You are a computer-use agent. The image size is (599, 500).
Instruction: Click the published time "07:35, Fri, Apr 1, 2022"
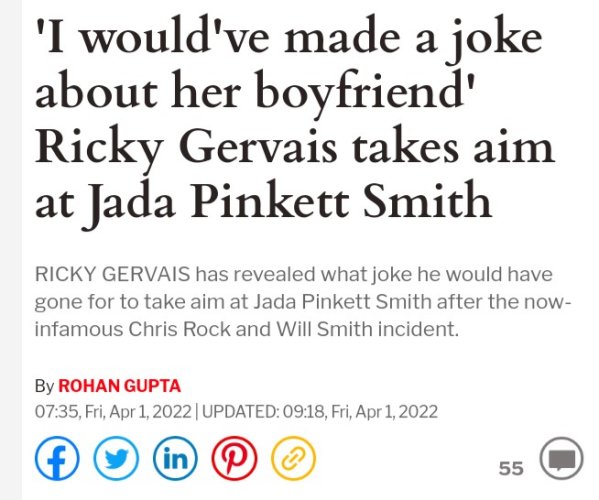pyautogui.click(x=113, y=412)
